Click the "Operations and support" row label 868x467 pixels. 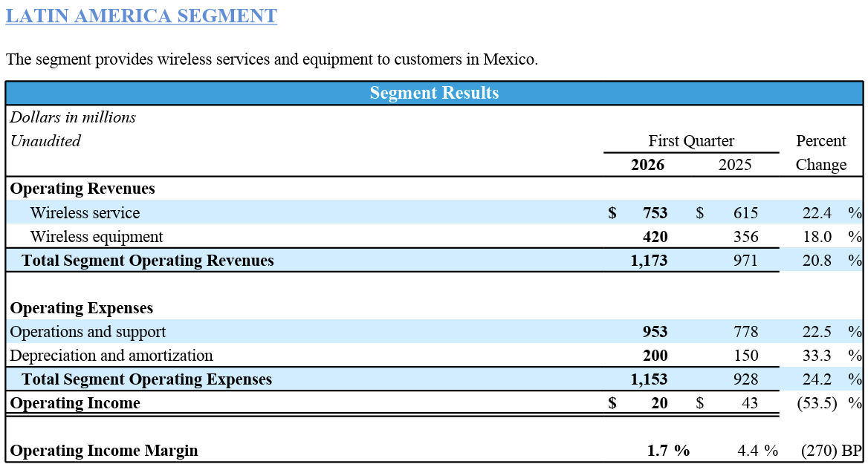tap(88, 332)
